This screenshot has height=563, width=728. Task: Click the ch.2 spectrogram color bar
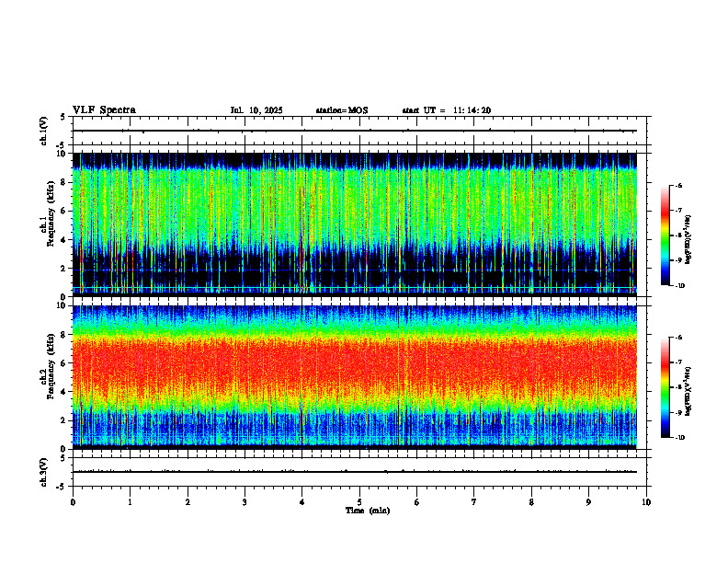pos(665,387)
